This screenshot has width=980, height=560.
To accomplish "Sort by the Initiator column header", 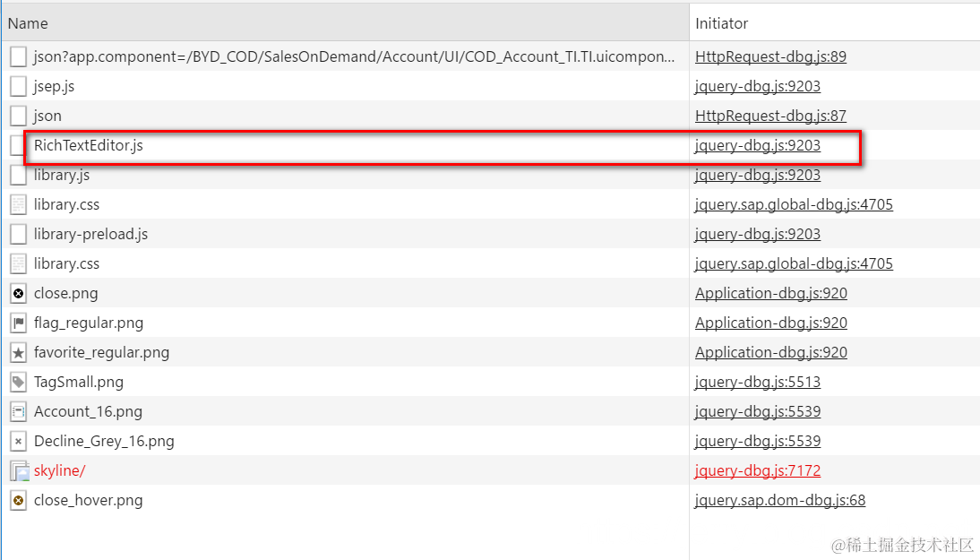I will click(x=834, y=23).
